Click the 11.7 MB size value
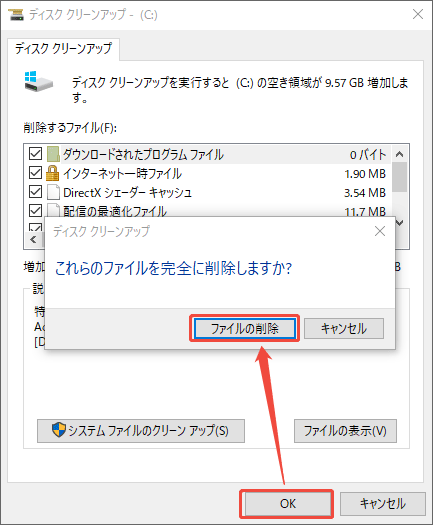433x525 pixels. point(365,211)
